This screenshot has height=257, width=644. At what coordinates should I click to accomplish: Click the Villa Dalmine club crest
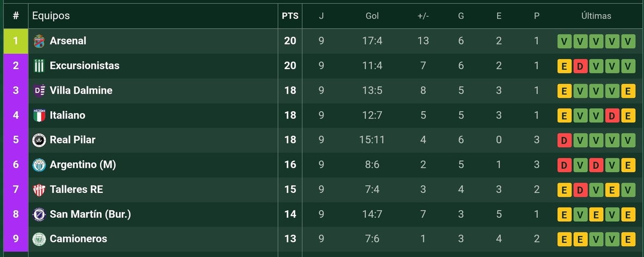tap(39, 91)
